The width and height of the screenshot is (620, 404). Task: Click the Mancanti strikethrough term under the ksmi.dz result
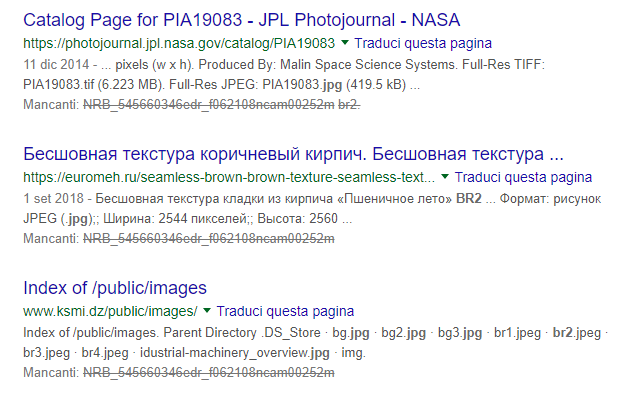coord(209,372)
